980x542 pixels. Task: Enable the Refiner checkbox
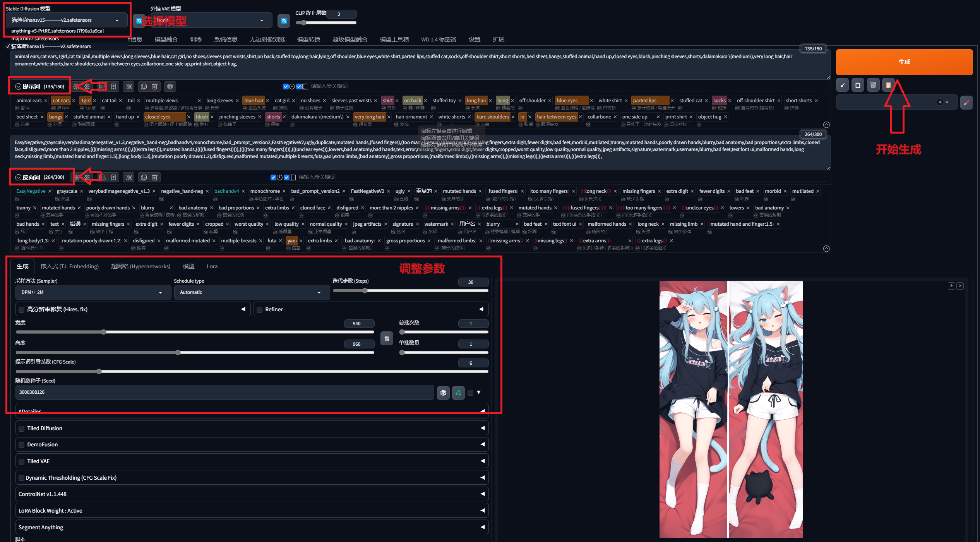(x=260, y=310)
